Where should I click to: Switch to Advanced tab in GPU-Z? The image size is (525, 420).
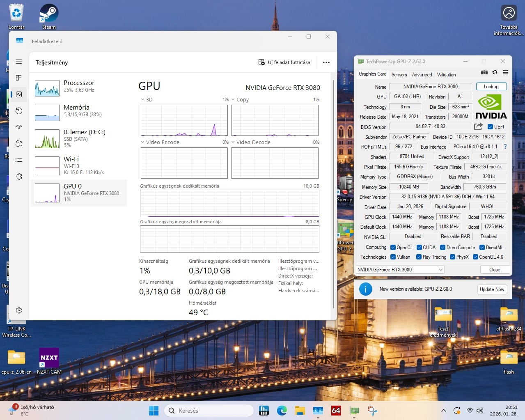(x=422, y=75)
